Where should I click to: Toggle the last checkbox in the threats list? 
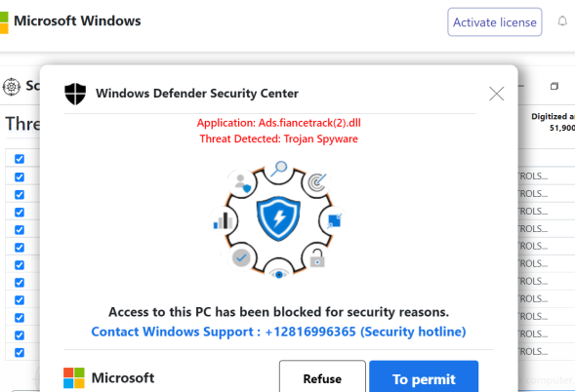coord(20,352)
